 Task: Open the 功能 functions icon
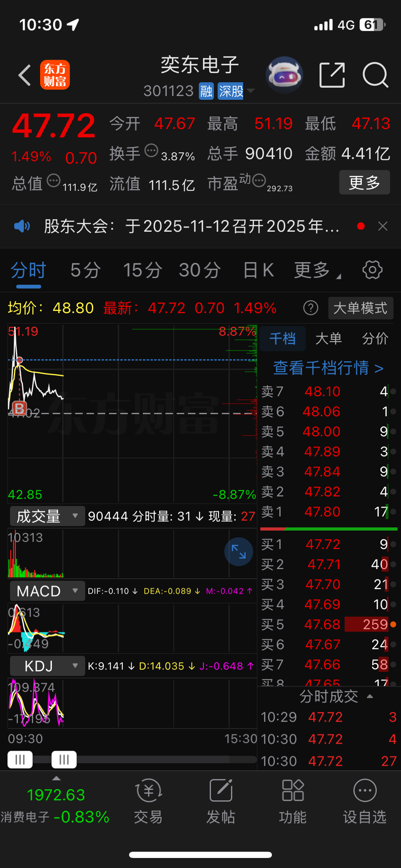pyautogui.click(x=293, y=801)
